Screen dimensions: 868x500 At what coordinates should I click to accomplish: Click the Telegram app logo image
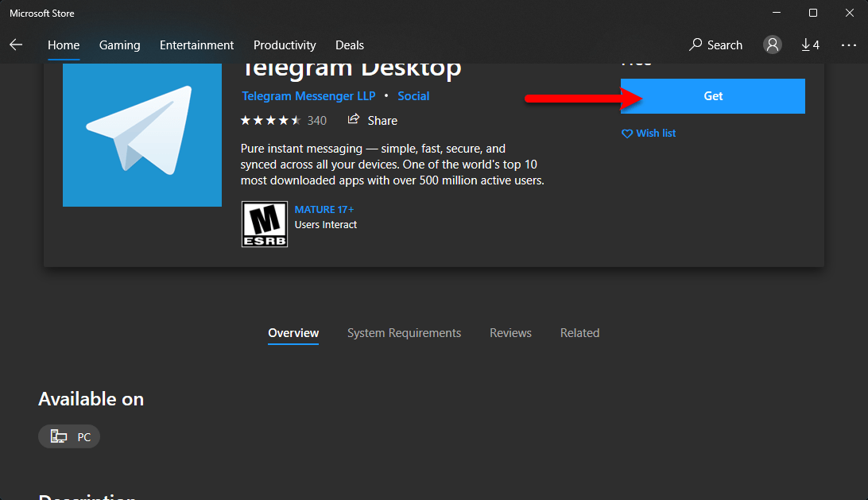coord(142,134)
